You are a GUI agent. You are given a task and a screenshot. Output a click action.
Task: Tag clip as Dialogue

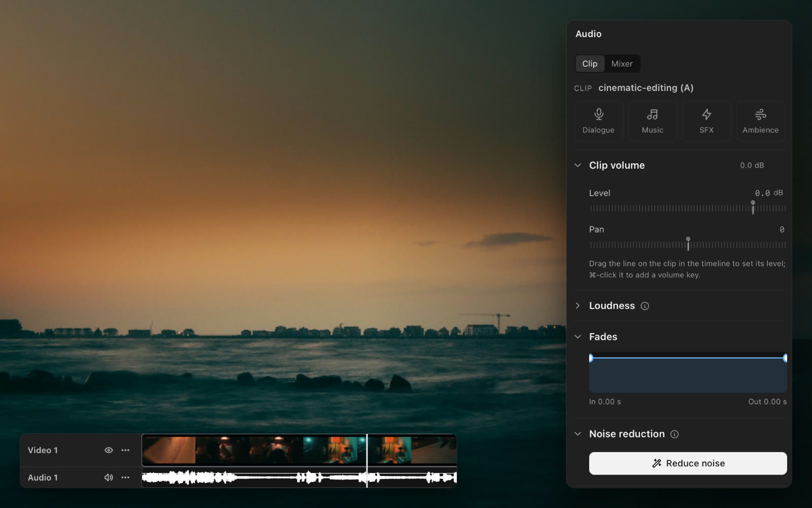click(x=598, y=121)
